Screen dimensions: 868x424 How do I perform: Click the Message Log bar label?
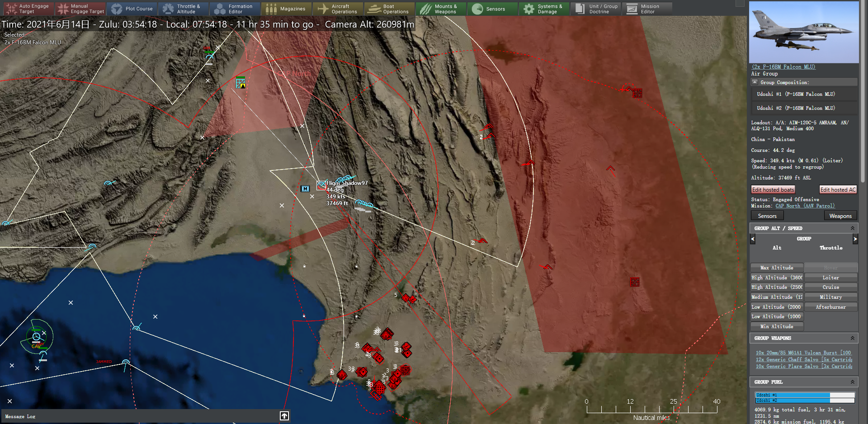pos(20,416)
